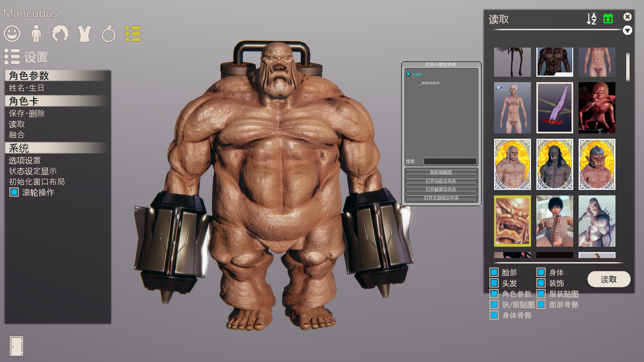Sort character cards alphabetically with A-Z icon
Image resolution: width=644 pixels, height=362 pixels.
click(592, 19)
